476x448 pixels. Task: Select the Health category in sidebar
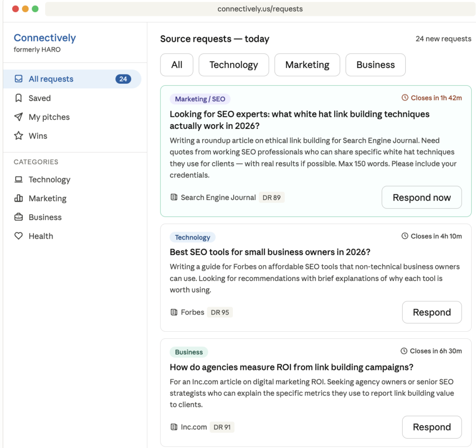tap(72, 236)
